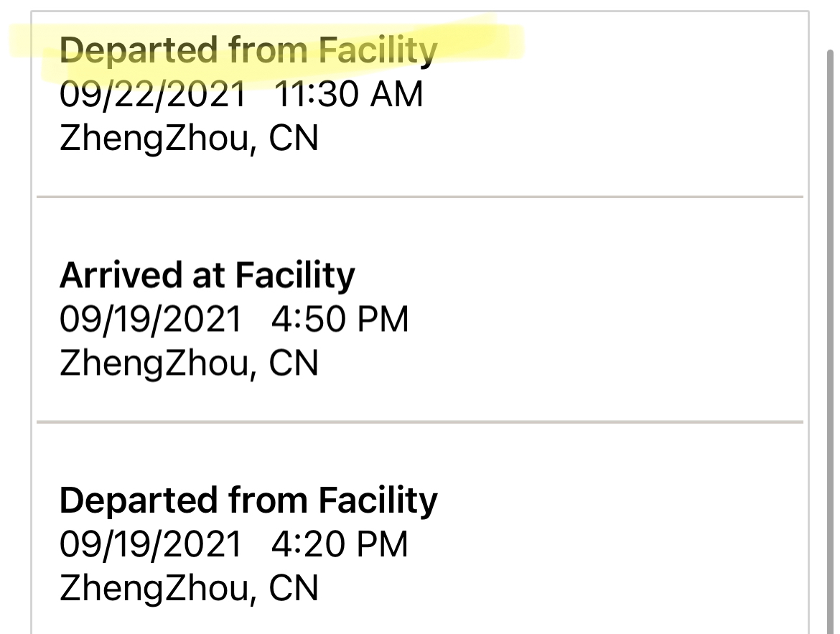Click ZhengZhou, CN under the 4:20 PM entry
This screenshot has height=634, width=840.
click(x=189, y=588)
